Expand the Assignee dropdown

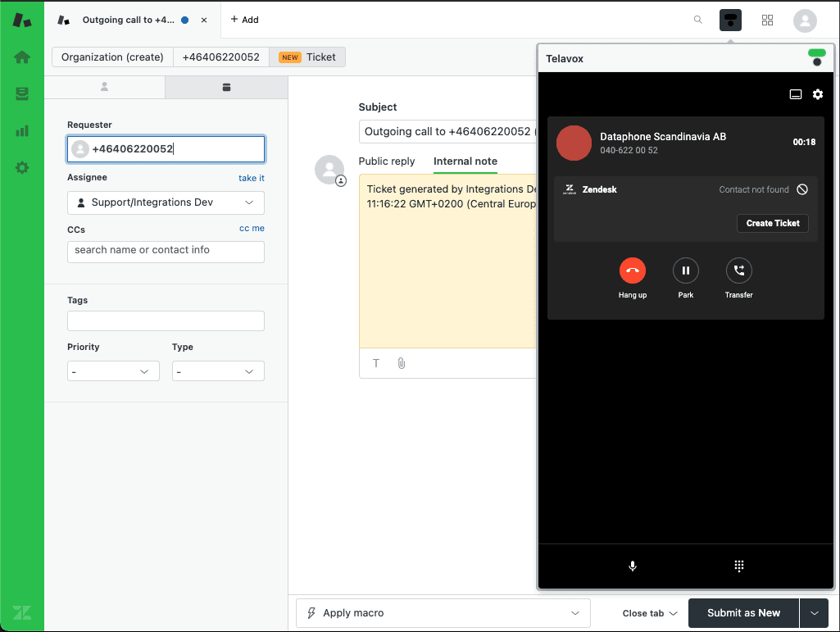click(166, 202)
